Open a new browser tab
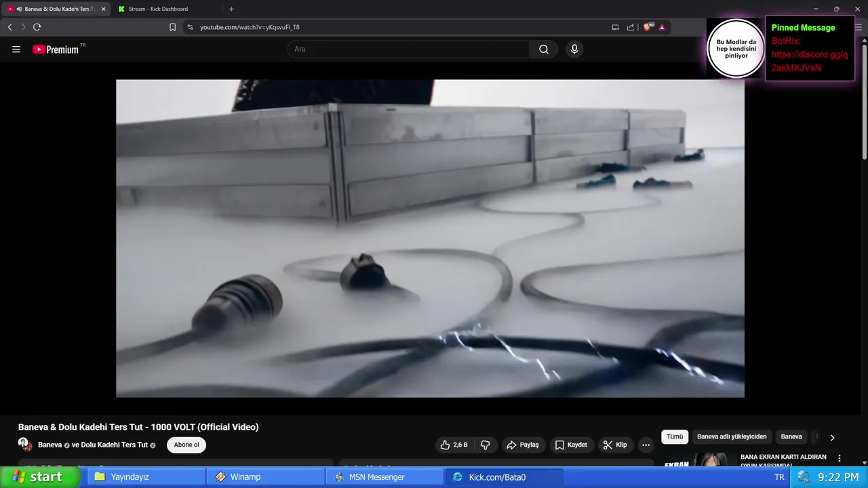Image resolution: width=868 pixels, height=488 pixels. click(x=231, y=9)
